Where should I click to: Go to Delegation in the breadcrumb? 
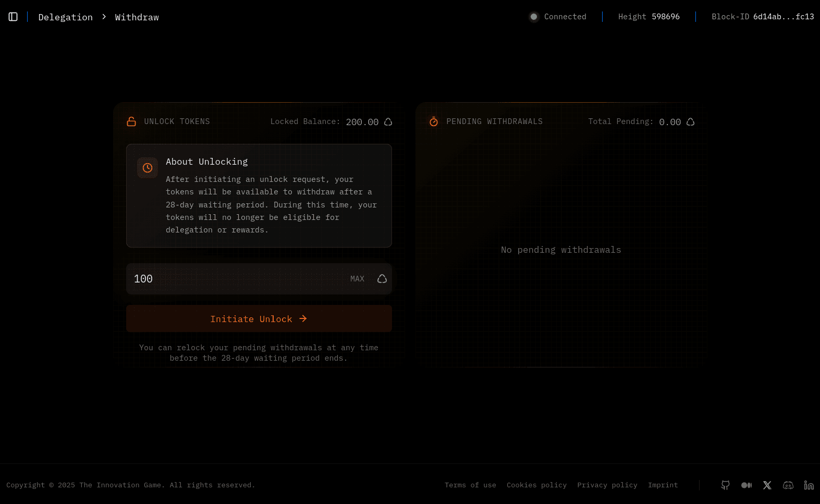(x=66, y=17)
